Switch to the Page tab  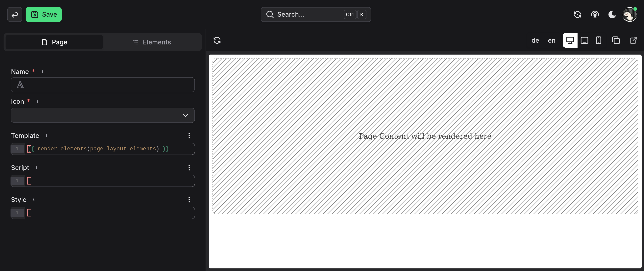(54, 42)
